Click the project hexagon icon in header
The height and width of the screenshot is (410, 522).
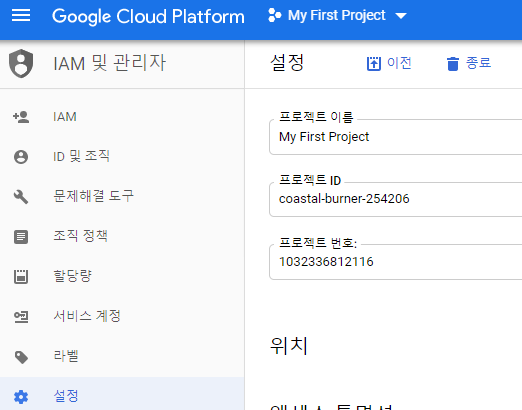tap(274, 15)
